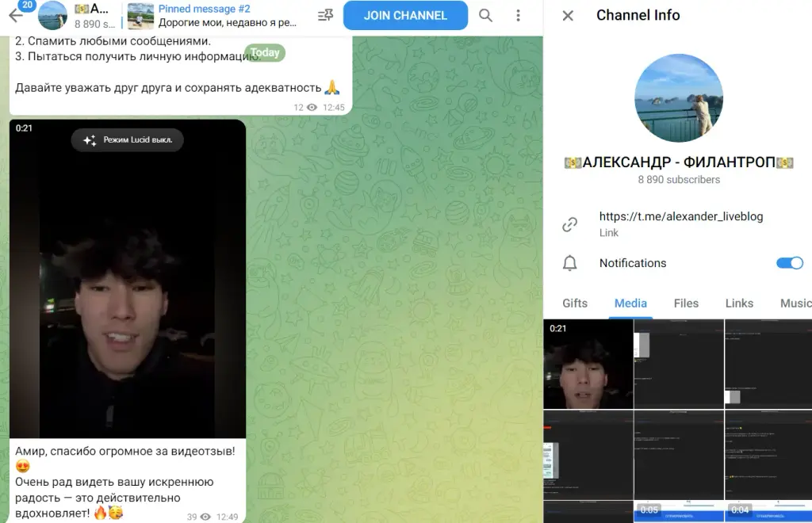Open the Links tab
The width and height of the screenshot is (812, 523).
pyautogui.click(x=739, y=303)
